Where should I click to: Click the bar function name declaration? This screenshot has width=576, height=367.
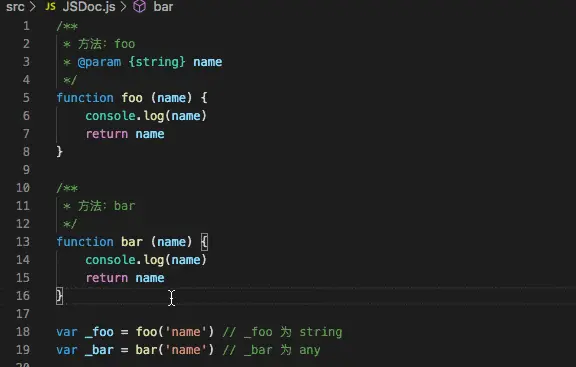coord(132,242)
